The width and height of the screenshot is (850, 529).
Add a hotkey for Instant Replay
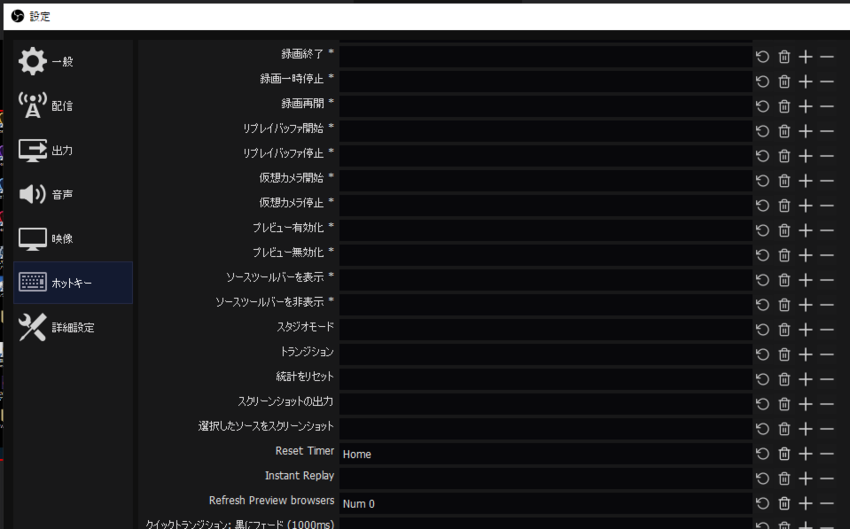tap(806, 479)
